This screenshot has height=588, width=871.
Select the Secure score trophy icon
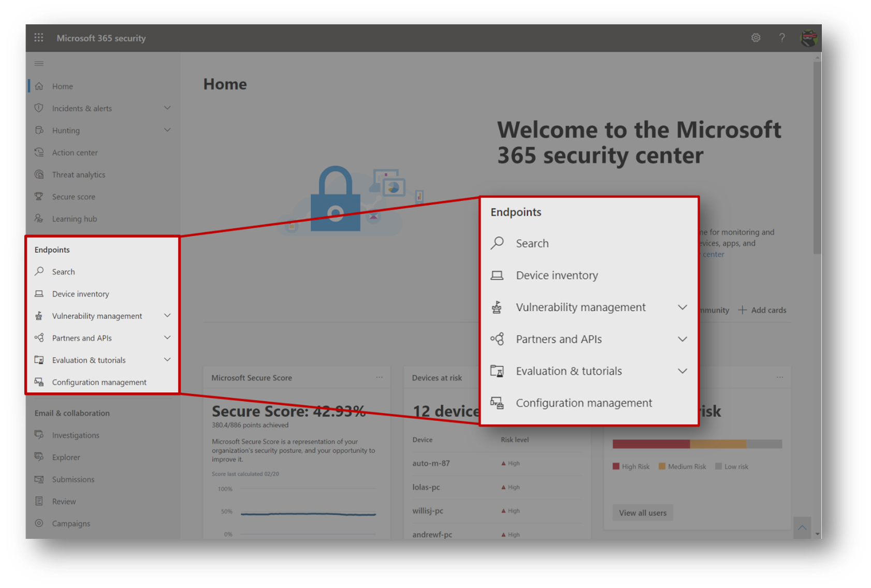(x=39, y=196)
